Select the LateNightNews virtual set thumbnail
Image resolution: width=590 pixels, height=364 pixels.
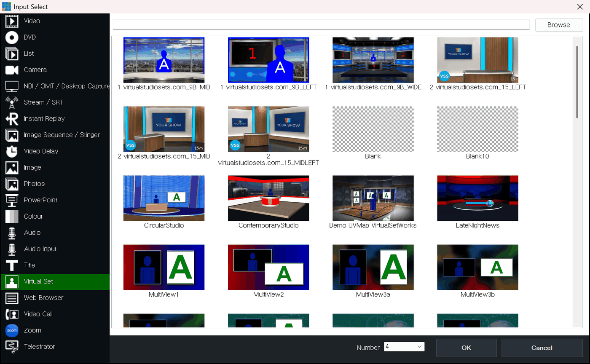(477, 198)
